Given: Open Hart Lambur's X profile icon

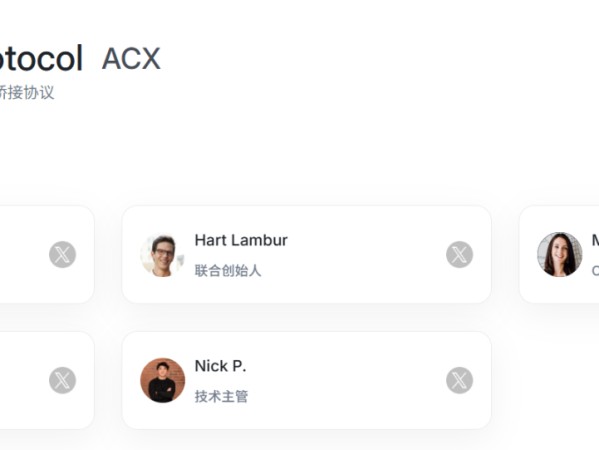Looking at the screenshot, I should click(x=459, y=254).
